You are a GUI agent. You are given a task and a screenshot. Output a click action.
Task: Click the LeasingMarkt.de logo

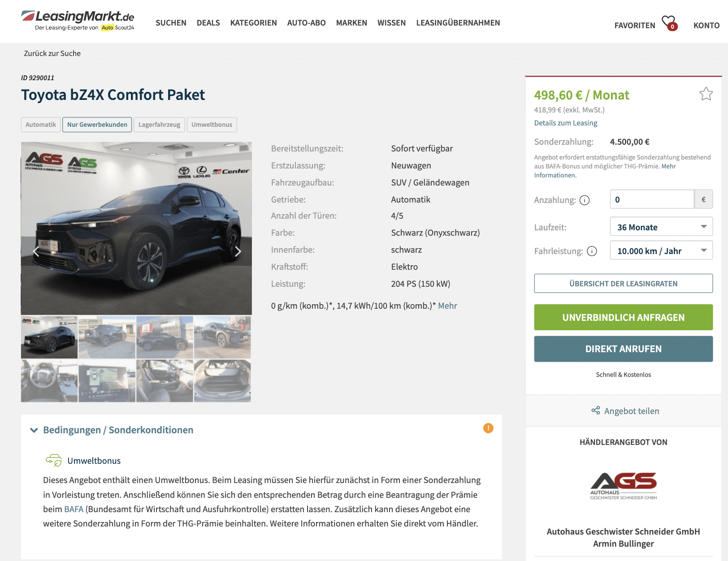click(x=78, y=21)
